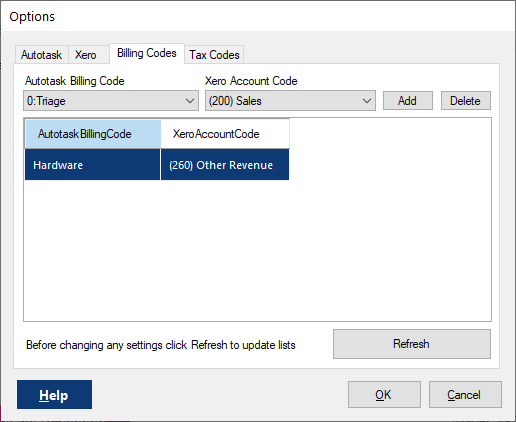Confirm with the OK button

click(384, 395)
